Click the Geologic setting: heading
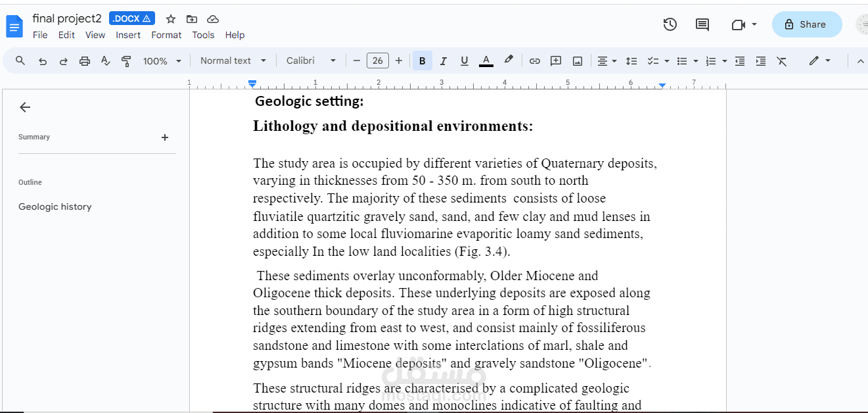The width and height of the screenshot is (868, 413). click(309, 101)
